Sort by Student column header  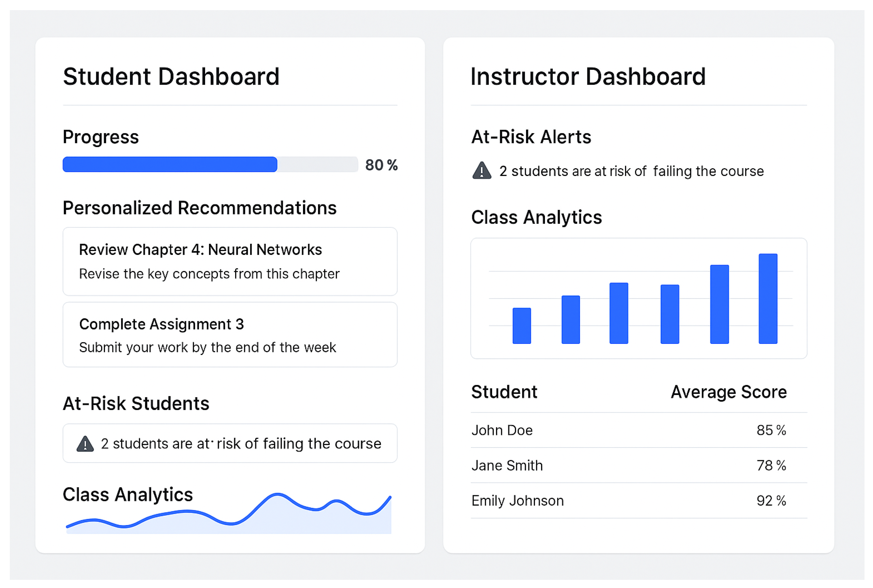pos(504,392)
